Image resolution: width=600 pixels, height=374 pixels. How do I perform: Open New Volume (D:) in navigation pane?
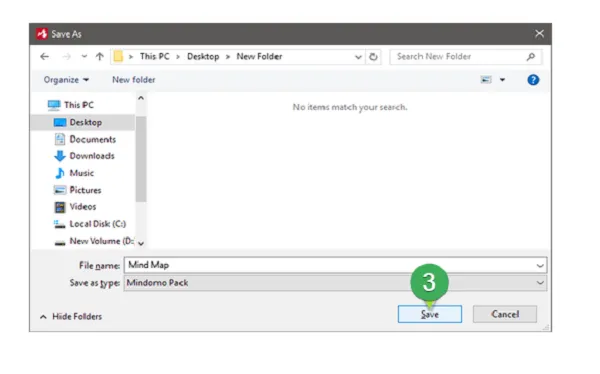tap(101, 241)
